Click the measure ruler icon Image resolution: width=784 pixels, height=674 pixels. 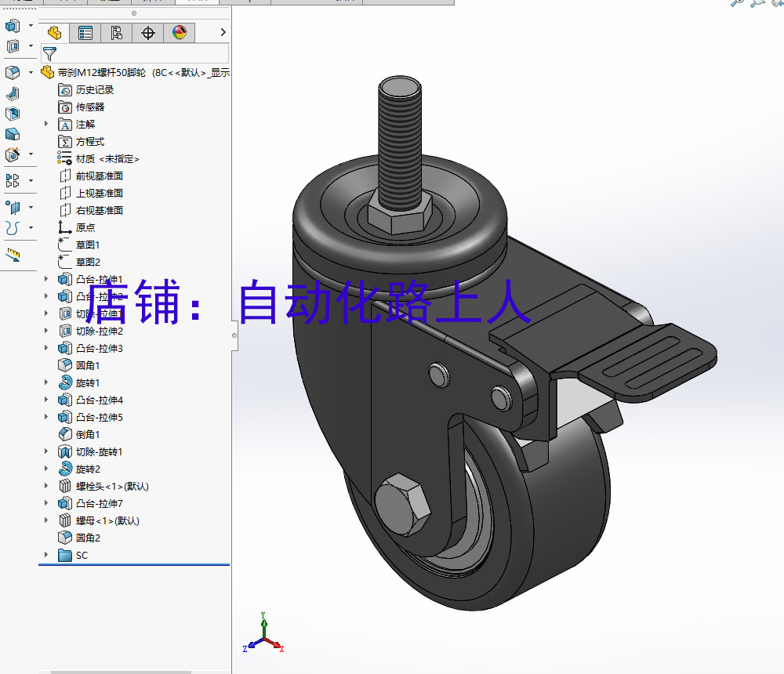point(13,255)
